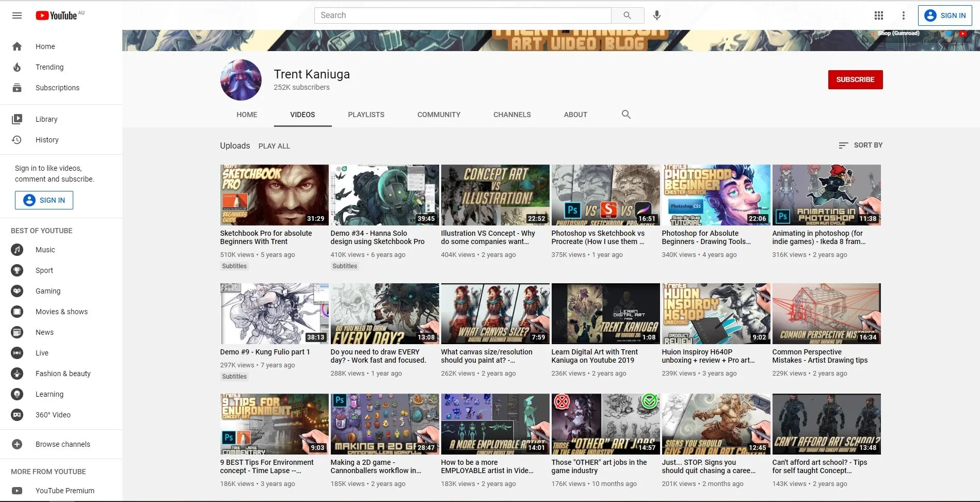This screenshot has height=502, width=980.
Task: Click the Trent Kaniuga channel name
Action: click(x=312, y=74)
